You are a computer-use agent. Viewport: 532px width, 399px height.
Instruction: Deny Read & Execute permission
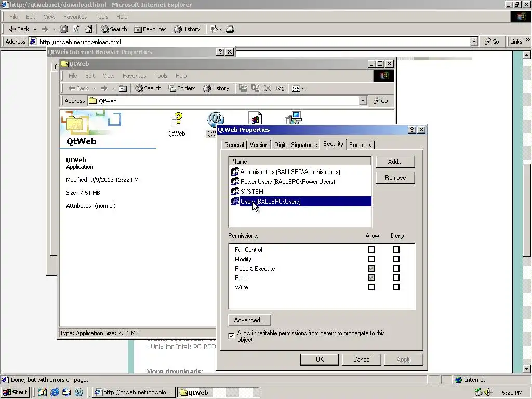[x=396, y=269]
